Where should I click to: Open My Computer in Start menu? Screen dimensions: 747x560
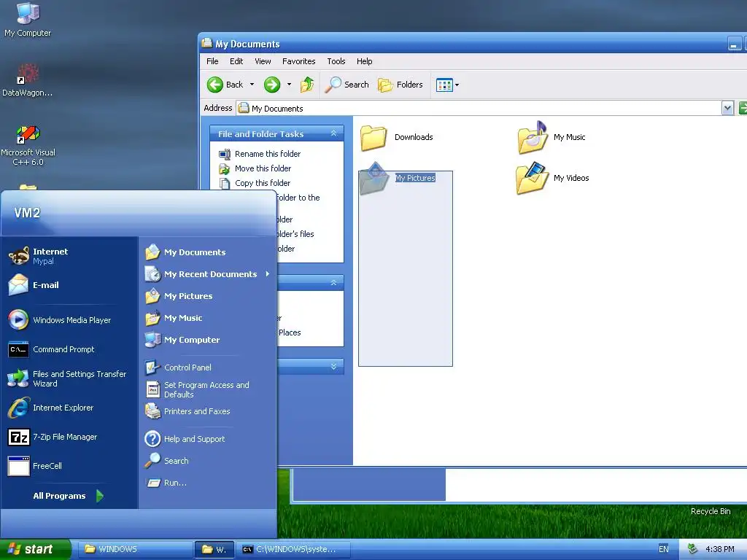(x=182, y=340)
